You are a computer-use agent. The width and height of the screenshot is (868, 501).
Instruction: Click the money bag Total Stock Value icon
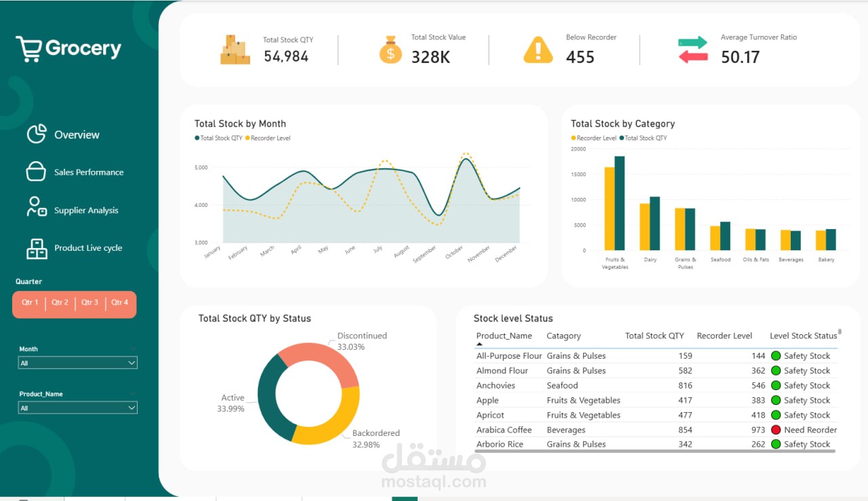click(x=391, y=49)
